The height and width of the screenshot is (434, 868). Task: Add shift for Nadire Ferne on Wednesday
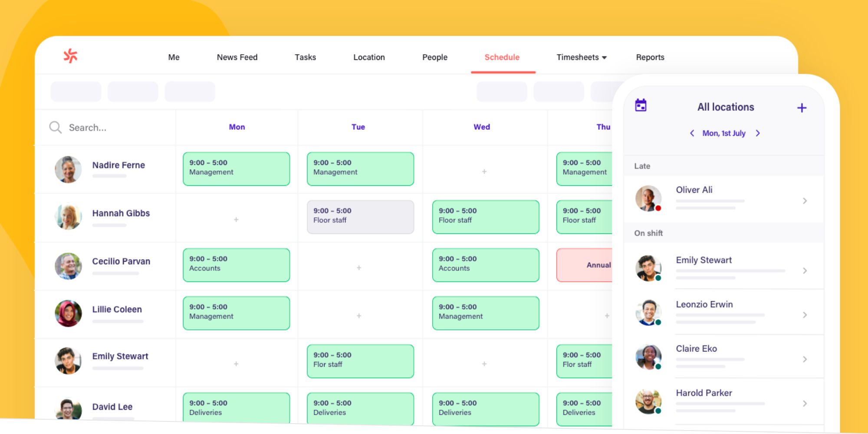484,172
